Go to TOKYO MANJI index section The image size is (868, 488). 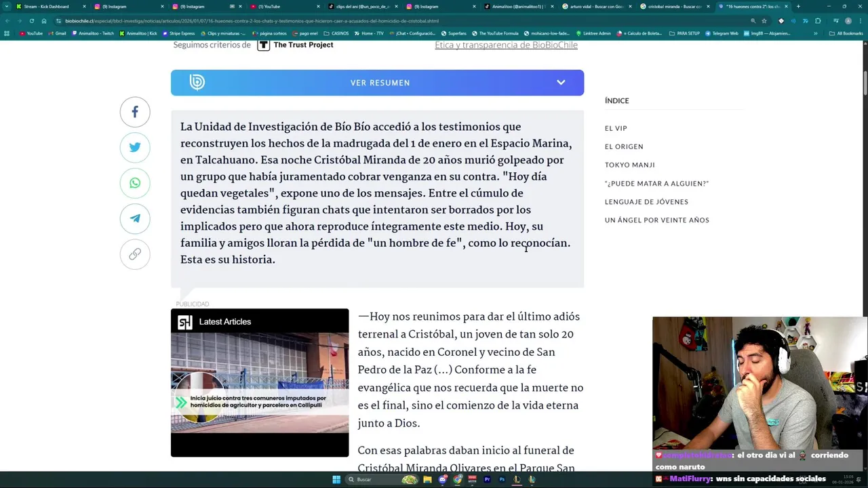630,165
